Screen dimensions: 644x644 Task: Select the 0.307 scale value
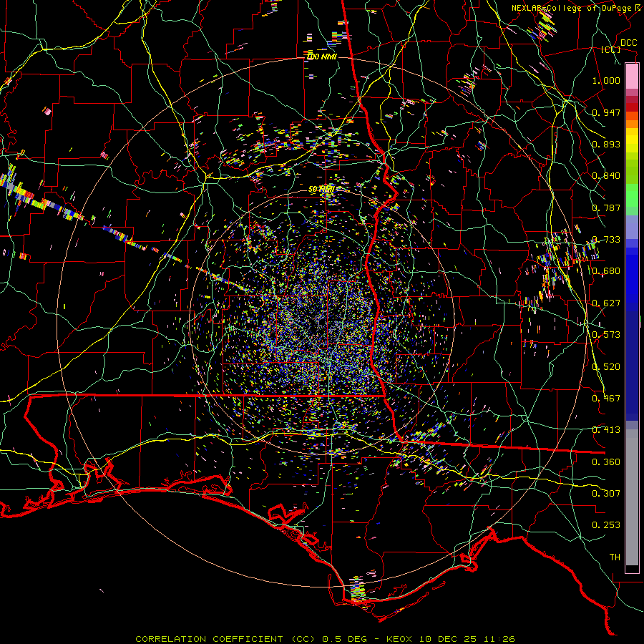pos(606,494)
